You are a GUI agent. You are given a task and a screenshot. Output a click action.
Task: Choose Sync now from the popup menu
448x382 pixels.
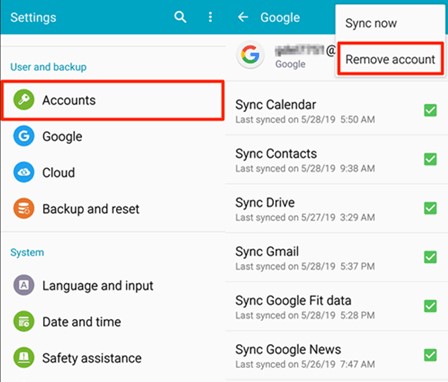(390, 23)
